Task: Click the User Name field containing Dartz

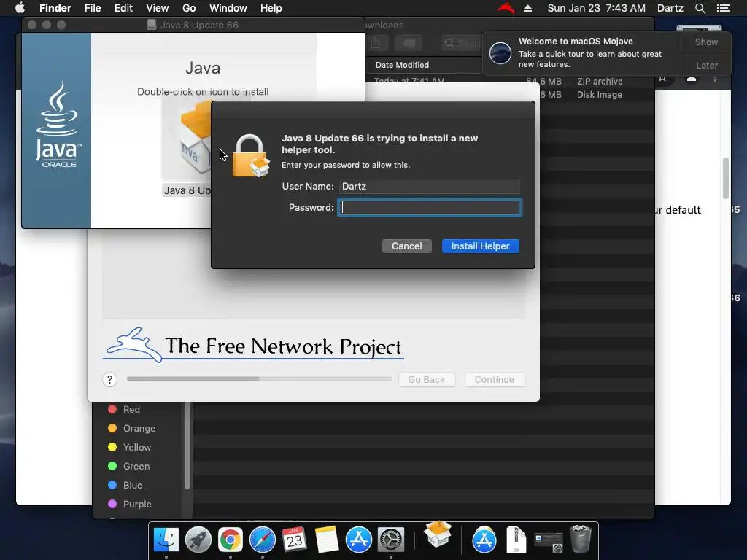Action: tap(429, 186)
